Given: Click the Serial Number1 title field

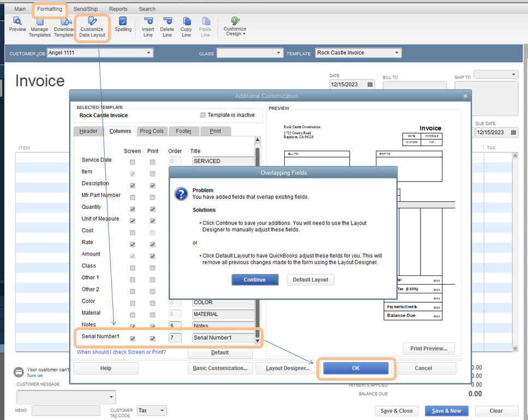Looking at the screenshot, I should click(223, 338).
